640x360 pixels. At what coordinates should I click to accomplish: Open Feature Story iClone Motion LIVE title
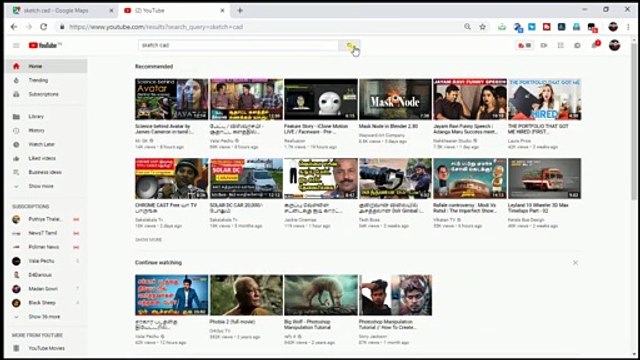316,129
